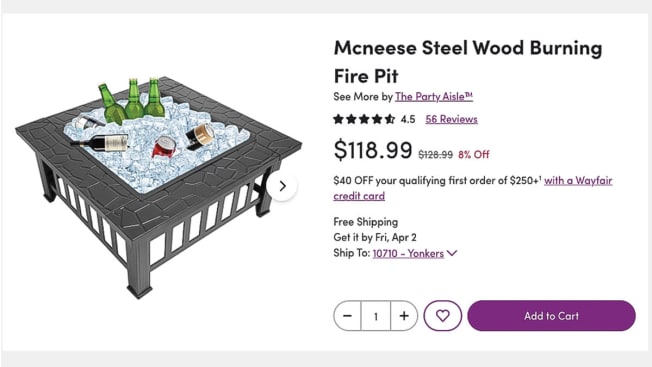Increase the quantity with the plus button
This screenshot has height=367, width=652.
pyautogui.click(x=404, y=316)
